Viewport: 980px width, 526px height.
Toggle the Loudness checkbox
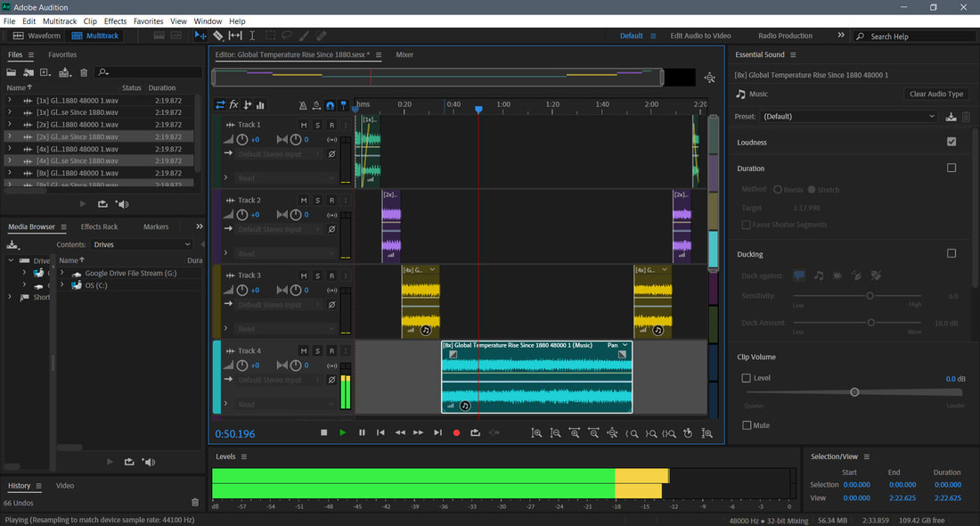[x=951, y=142]
